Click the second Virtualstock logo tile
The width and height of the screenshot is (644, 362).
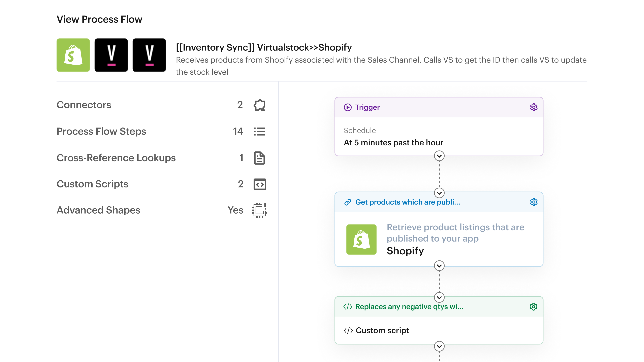(149, 55)
